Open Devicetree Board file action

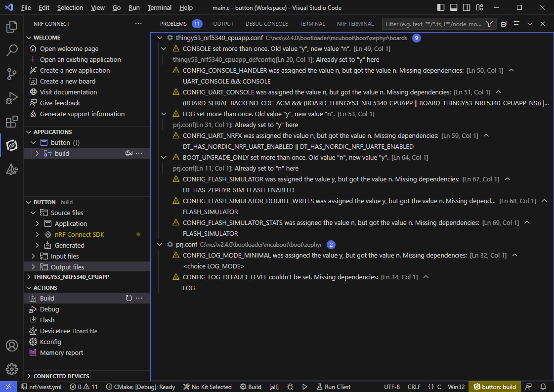[69, 331]
